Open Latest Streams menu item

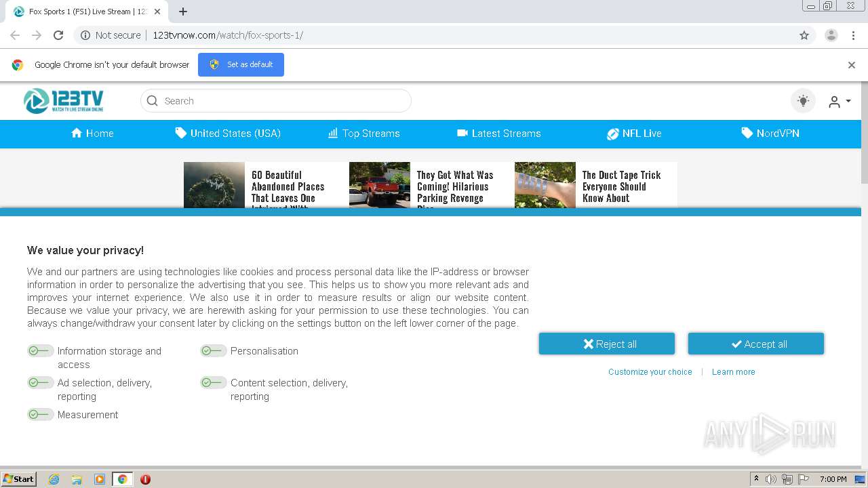(x=499, y=134)
